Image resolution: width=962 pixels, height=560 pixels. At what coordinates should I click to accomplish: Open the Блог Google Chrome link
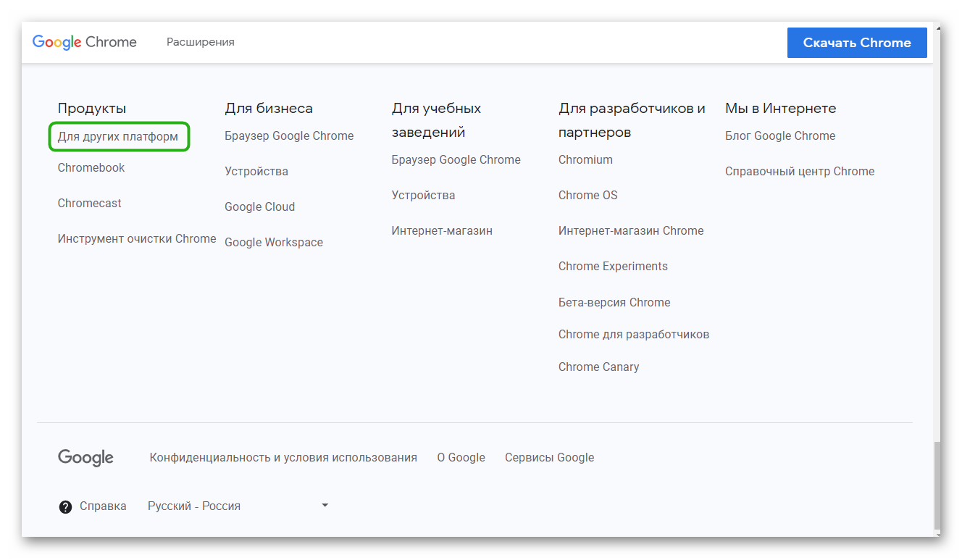pos(780,135)
